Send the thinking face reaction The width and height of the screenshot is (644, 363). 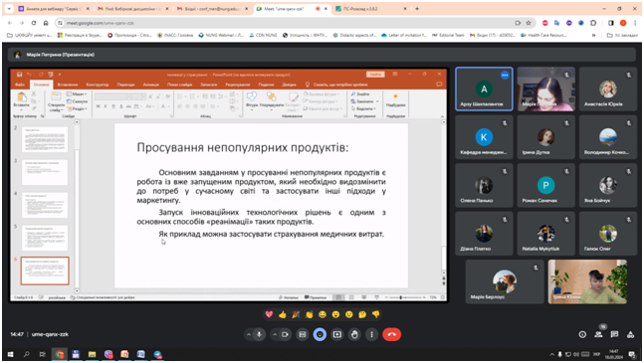362,314
